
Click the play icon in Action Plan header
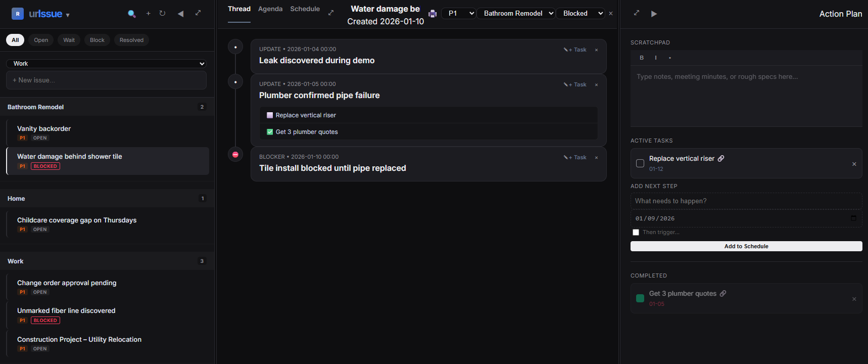pyautogui.click(x=654, y=14)
